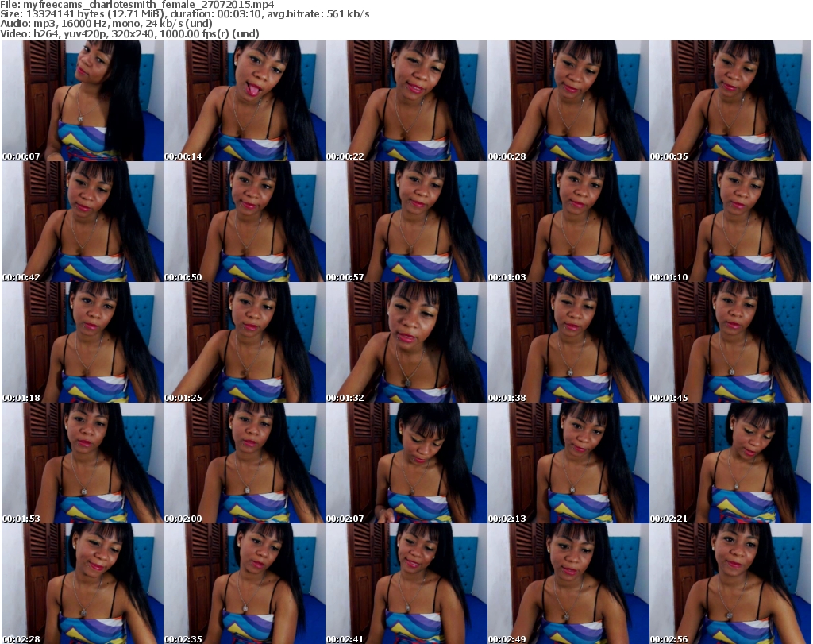Select the thumbnail at 00:01:38
Viewport: 813px width, 644px height.
(568, 342)
